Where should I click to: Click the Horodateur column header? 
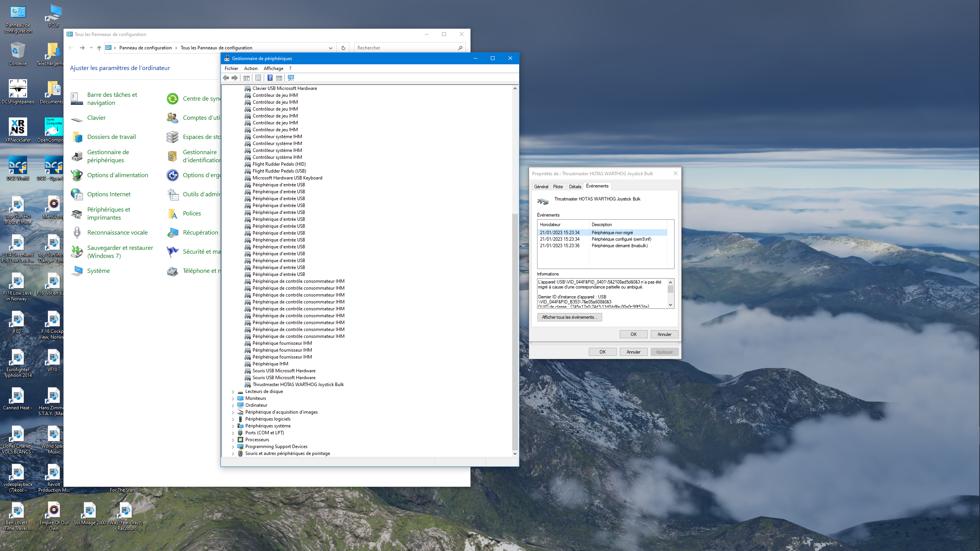pos(563,225)
